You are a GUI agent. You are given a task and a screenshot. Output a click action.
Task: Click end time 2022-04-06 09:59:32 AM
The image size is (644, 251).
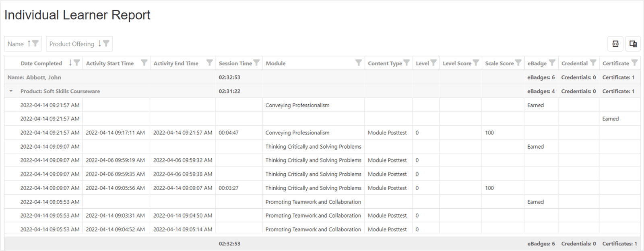click(x=183, y=160)
